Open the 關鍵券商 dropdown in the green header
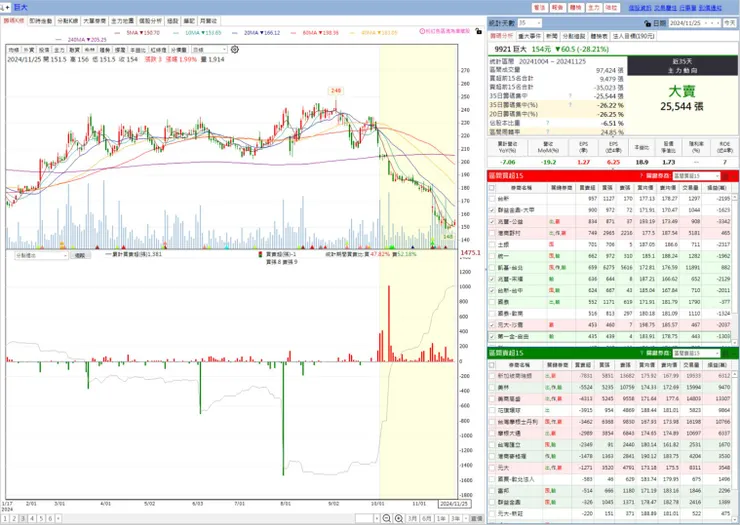This screenshot has height=525, width=740. [x=696, y=353]
